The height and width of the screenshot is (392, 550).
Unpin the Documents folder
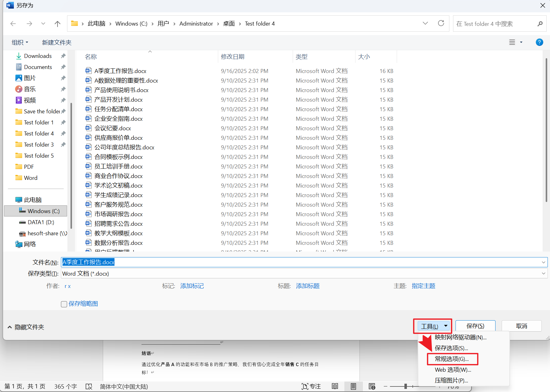(63, 67)
